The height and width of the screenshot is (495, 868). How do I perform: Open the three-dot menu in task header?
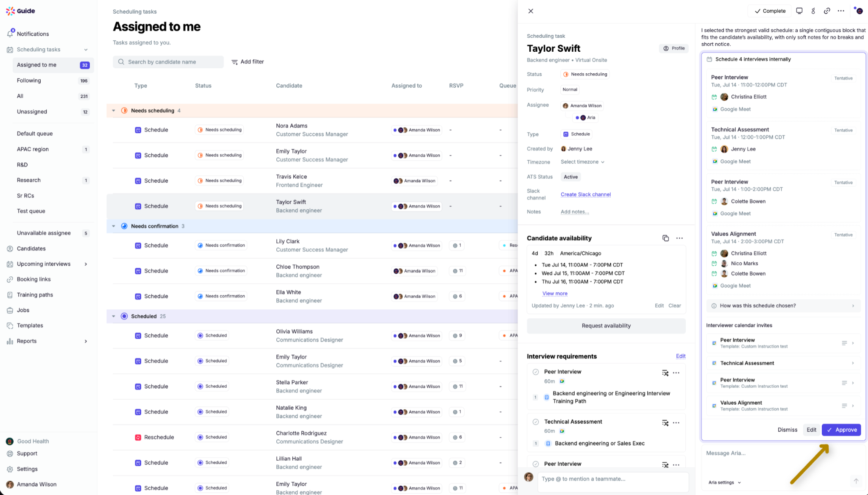tap(841, 11)
